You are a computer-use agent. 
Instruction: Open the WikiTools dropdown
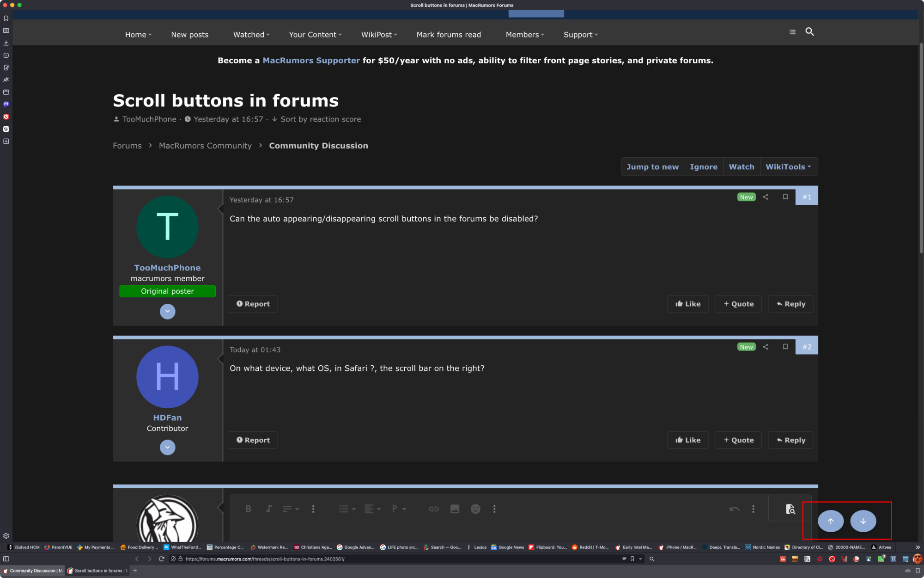tap(788, 167)
